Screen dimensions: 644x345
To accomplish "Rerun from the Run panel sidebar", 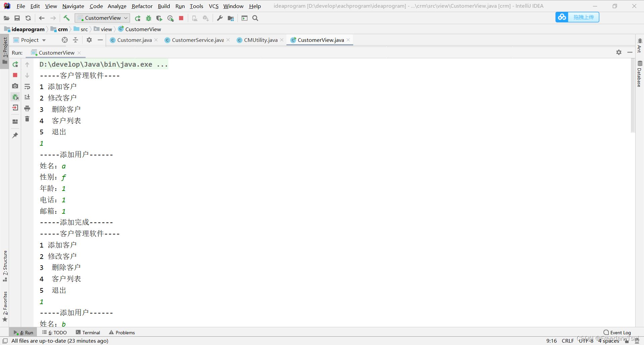I will coord(15,64).
